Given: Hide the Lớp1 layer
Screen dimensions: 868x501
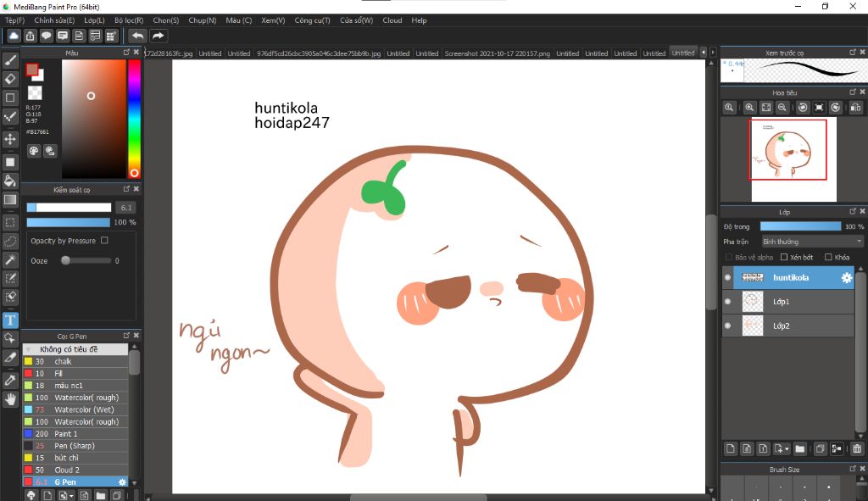Looking at the screenshot, I should tap(728, 302).
